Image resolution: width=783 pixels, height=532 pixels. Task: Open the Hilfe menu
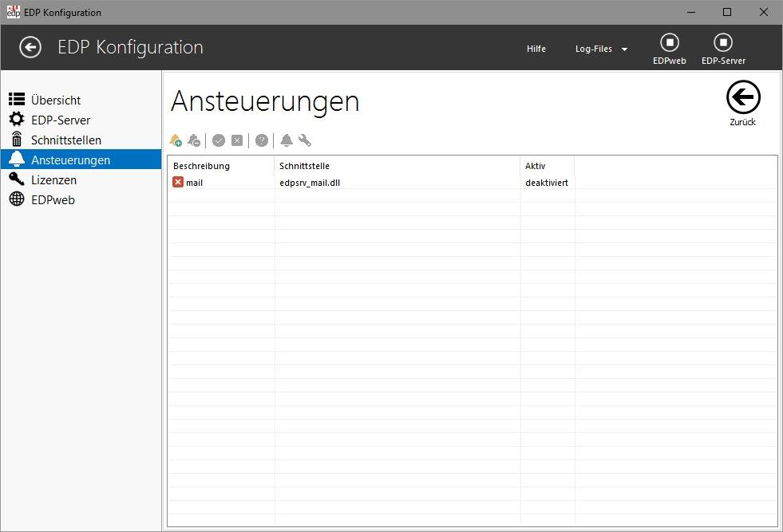pos(536,49)
